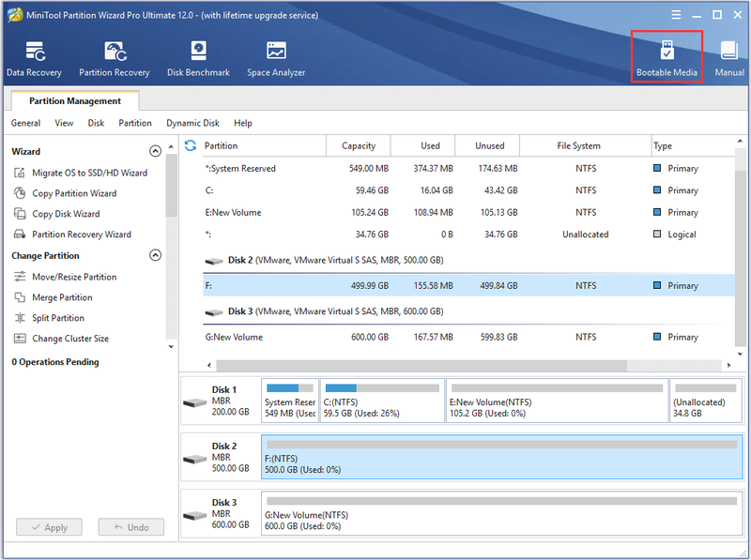Select the G:New Volume block in Disk 3 map
Screen dimensions: 751x560
(x=501, y=514)
